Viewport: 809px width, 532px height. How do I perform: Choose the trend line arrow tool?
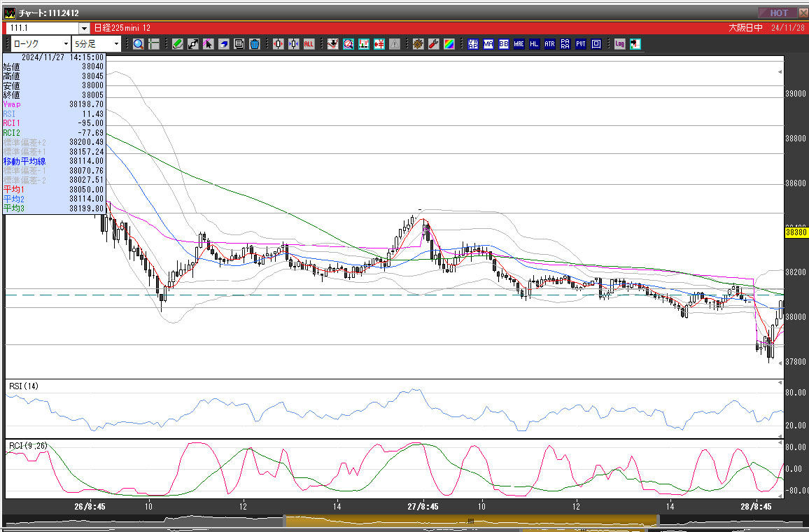coord(193,44)
